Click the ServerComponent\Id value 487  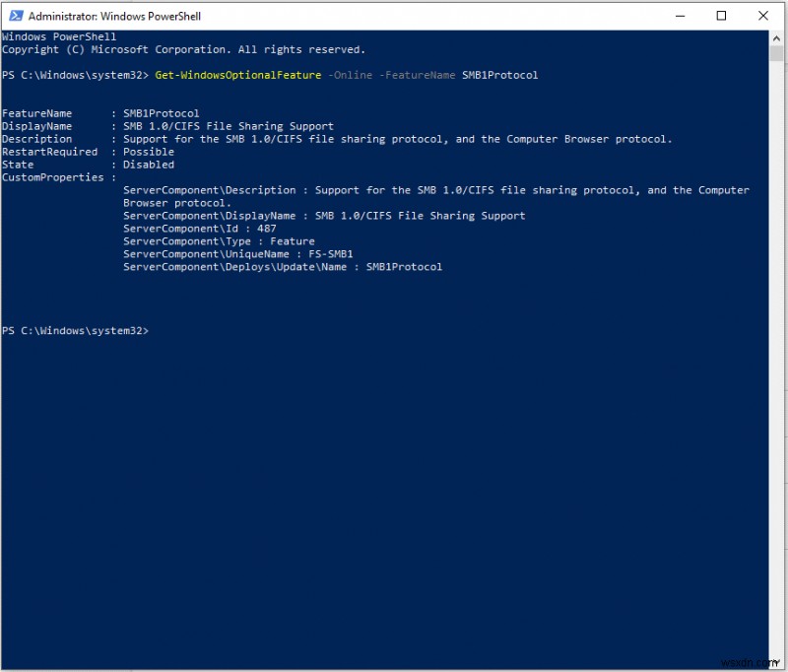point(266,229)
